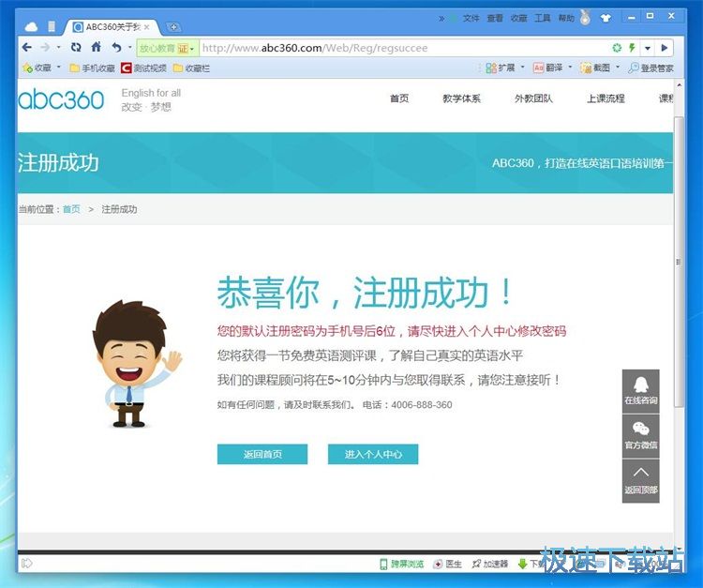Open the 帮助 menu

566,19
